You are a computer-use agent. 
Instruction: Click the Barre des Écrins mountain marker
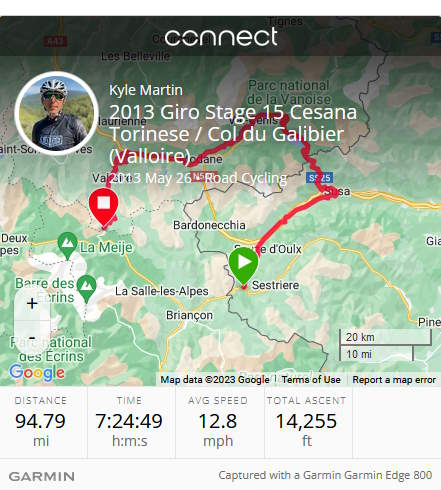click(86, 288)
